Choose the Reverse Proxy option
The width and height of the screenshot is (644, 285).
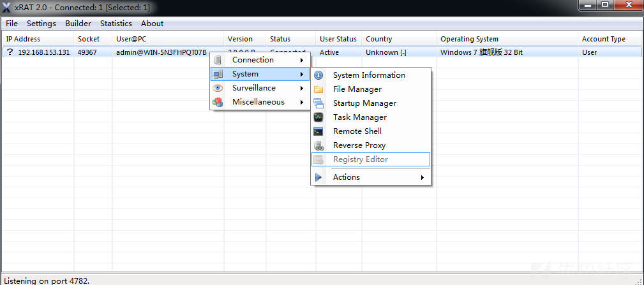(371, 145)
